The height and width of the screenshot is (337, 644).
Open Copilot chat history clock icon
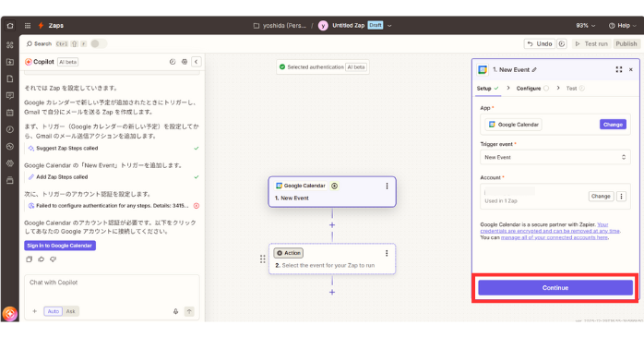pos(173,62)
